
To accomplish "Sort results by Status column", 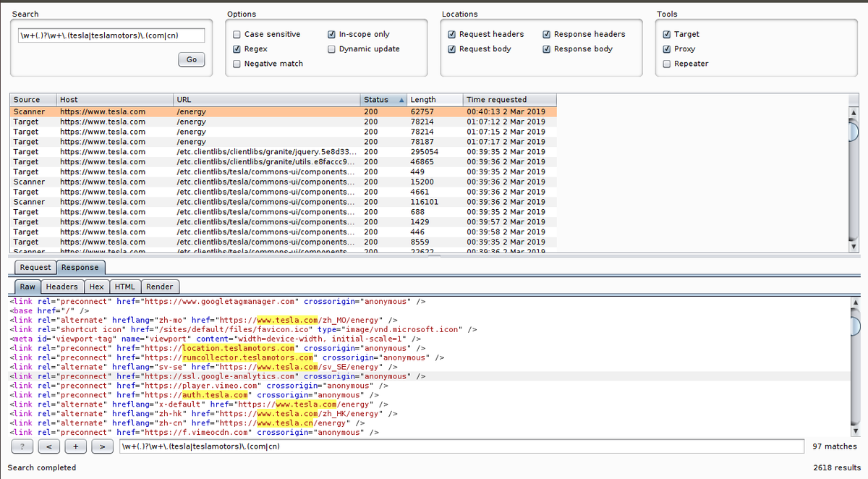I will (383, 100).
